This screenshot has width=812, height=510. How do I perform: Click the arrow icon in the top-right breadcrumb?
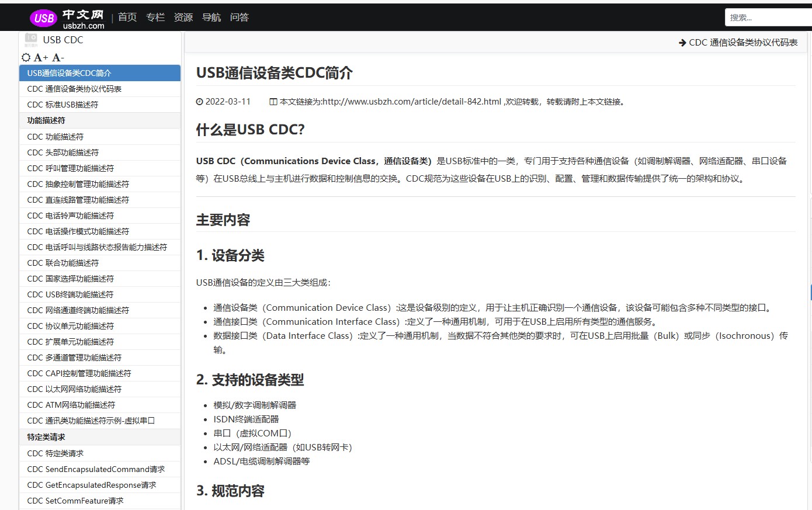pyautogui.click(x=682, y=42)
